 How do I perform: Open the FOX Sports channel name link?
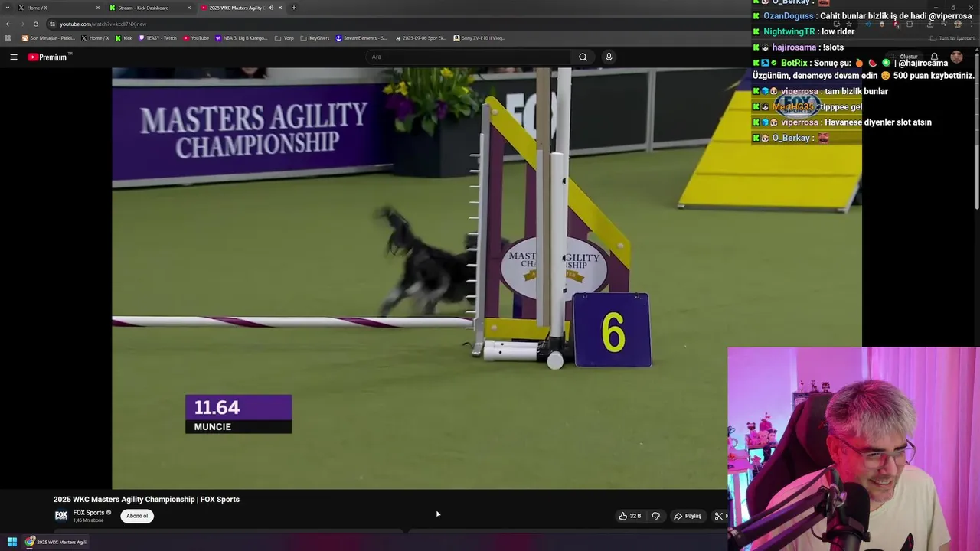89,513
